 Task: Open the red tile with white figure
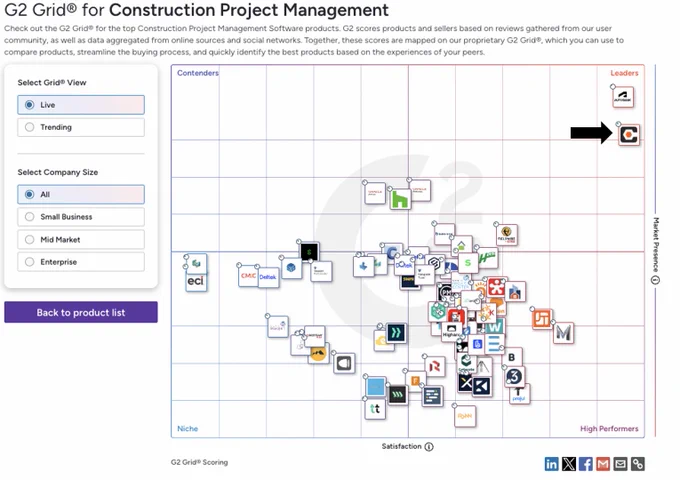pyautogui.click(x=497, y=287)
